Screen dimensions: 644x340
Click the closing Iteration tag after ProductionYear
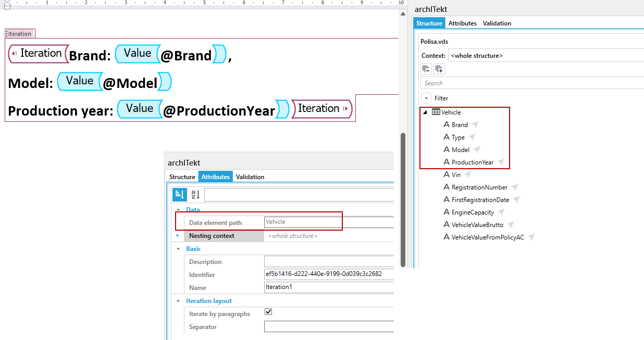[321, 109]
